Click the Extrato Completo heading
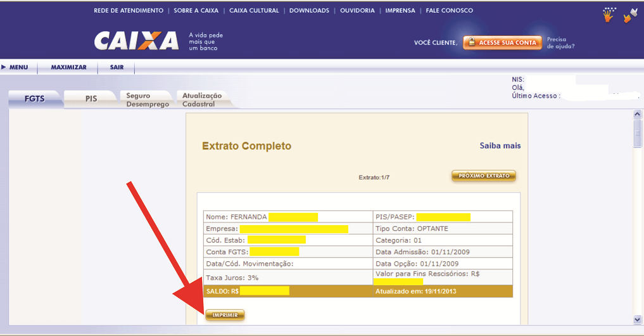Screen dimensions: 644x336 point(246,146)
